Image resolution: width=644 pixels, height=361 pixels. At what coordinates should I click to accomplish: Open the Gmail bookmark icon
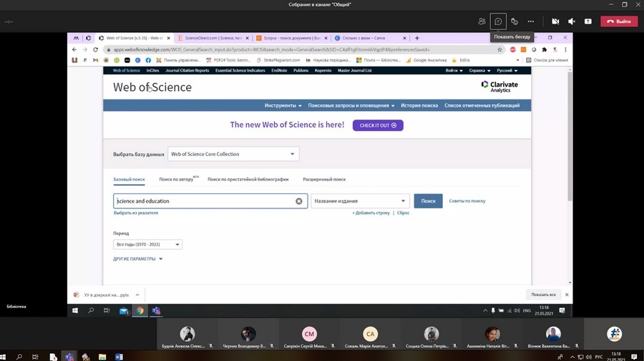(x=95, y=60)
